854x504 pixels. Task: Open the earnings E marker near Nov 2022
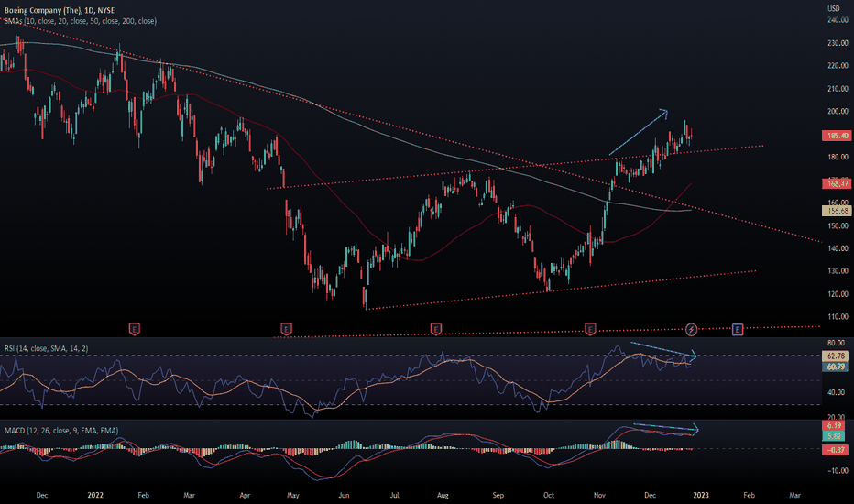590,329
